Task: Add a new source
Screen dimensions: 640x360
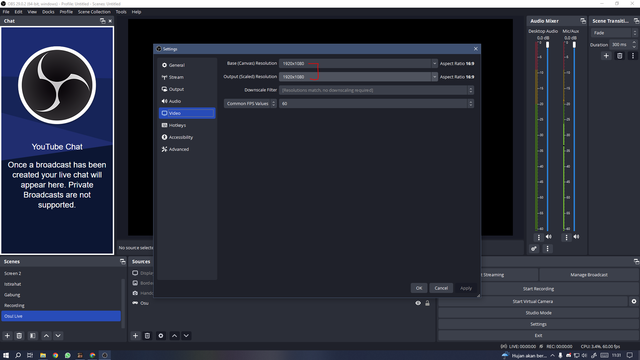Action: coord(135,336)
